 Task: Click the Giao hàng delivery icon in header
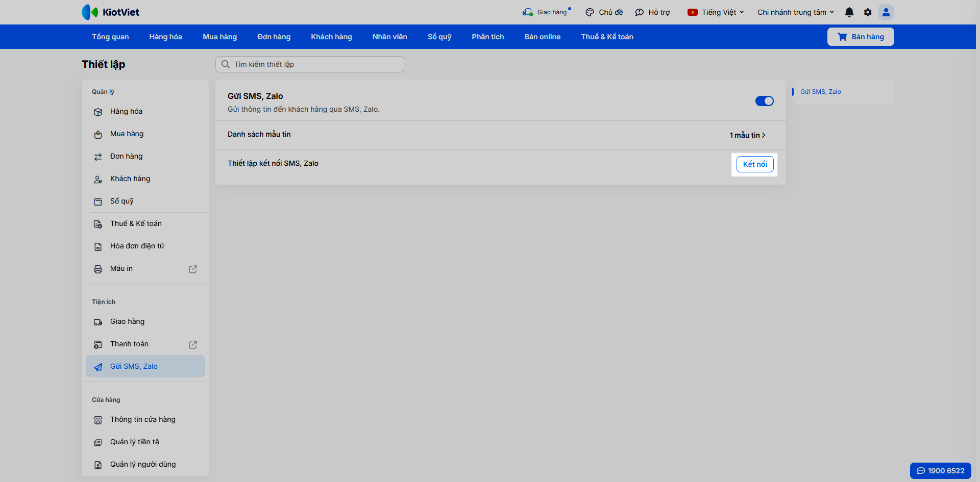pyautogui.click(x=528, y=12)
